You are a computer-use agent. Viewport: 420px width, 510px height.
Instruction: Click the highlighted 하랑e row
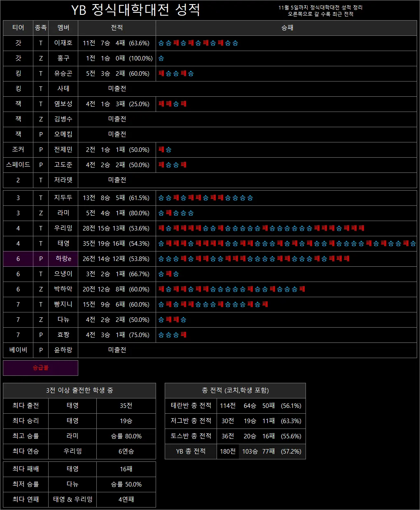[x=62, y=258]
